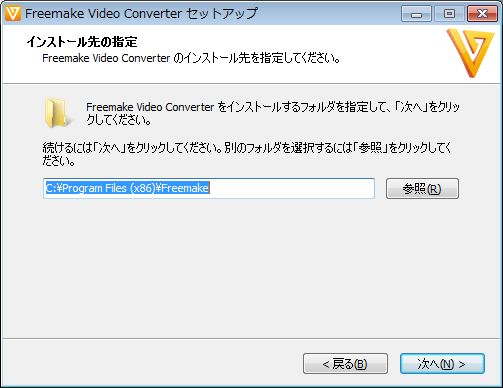This screenshot has height=388, width=503.
Task: Go back with the 戻る(B) button
Action: [345, 364]
